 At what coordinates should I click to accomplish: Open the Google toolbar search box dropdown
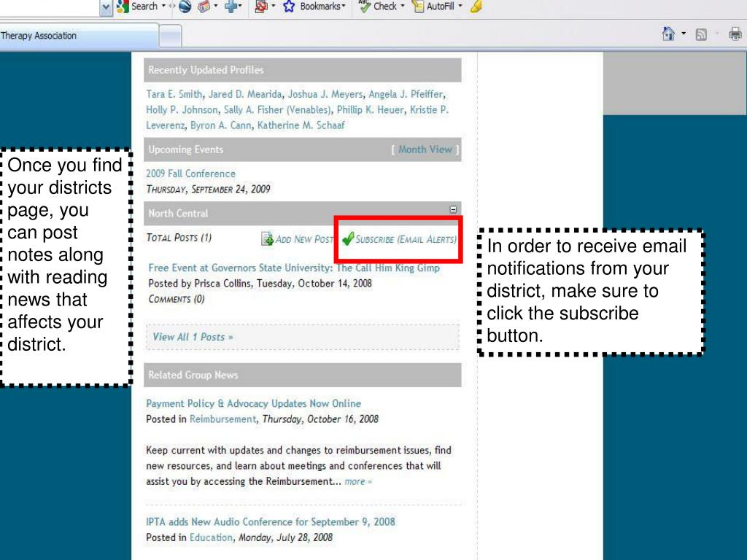[x=107, y=7]
